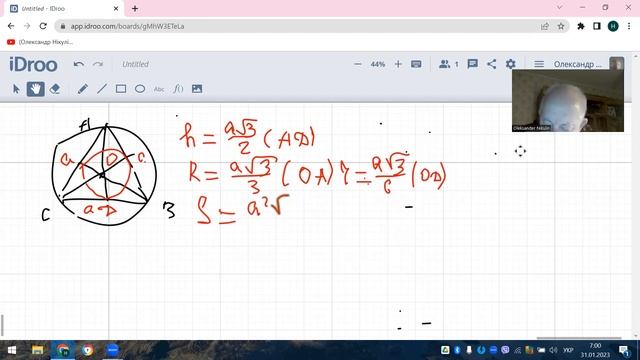Select the rectangle shape tool
Screen dimensions: 640x360
[121, 89]
